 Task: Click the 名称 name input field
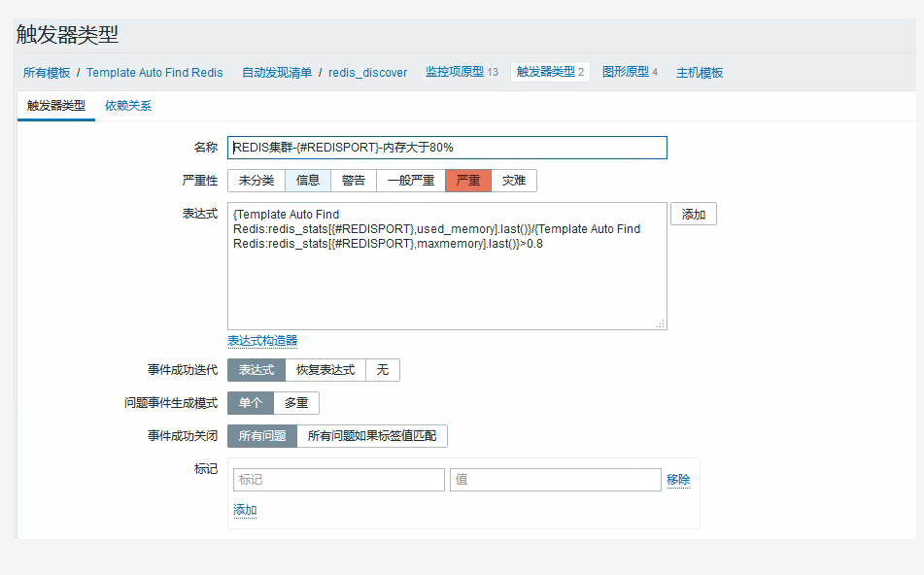(x=447, y=148)
